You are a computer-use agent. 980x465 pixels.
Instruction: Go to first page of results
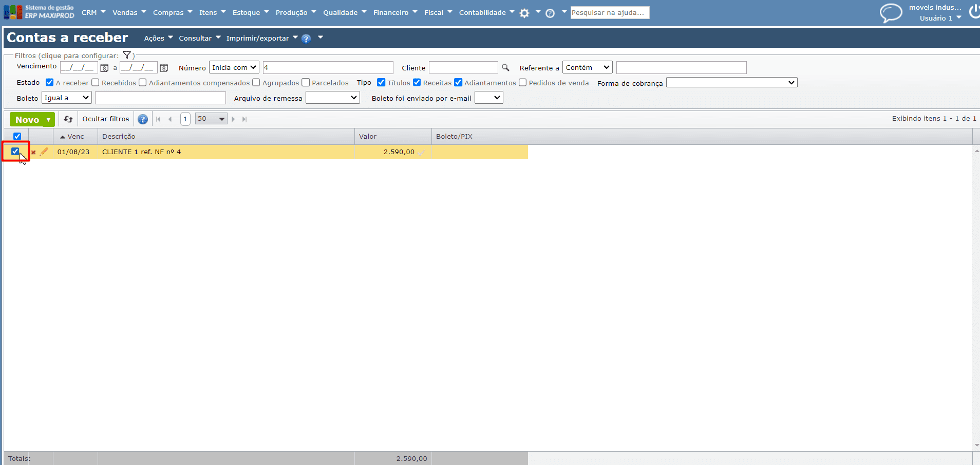(x=158, y=119)
